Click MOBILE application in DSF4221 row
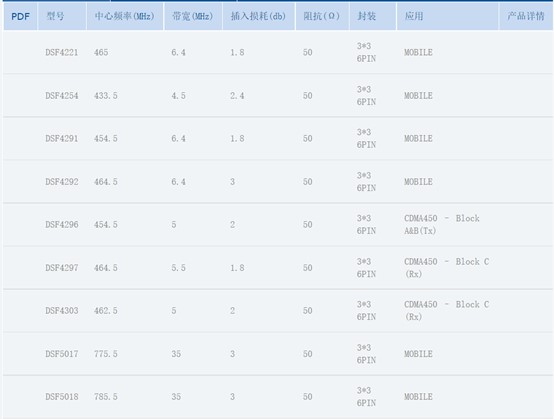554x419 pixels. (x=418, y=52)
